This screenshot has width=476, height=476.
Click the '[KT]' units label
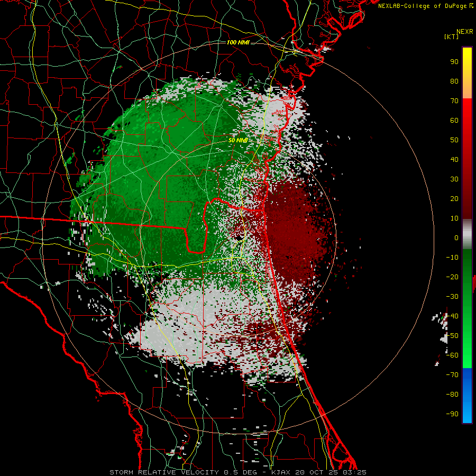pos(451,36)
